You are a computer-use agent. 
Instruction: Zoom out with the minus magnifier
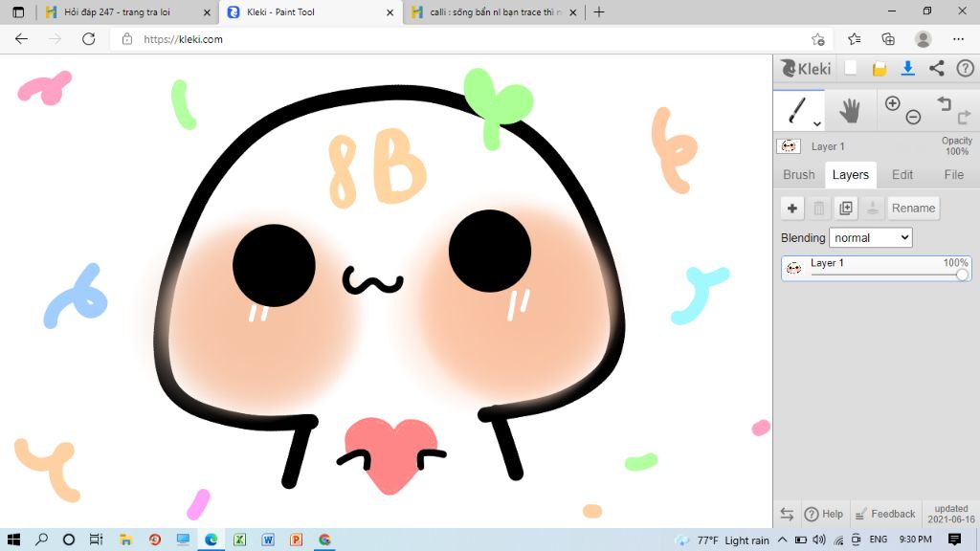[x=913, y=117]
